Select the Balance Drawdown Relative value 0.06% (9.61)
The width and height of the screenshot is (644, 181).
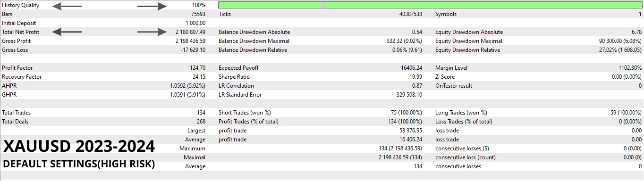(407, 50)
